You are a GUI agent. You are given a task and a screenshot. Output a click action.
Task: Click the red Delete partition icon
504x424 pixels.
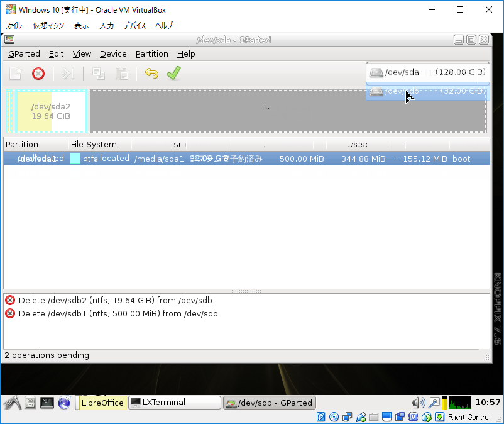point(38,74)
